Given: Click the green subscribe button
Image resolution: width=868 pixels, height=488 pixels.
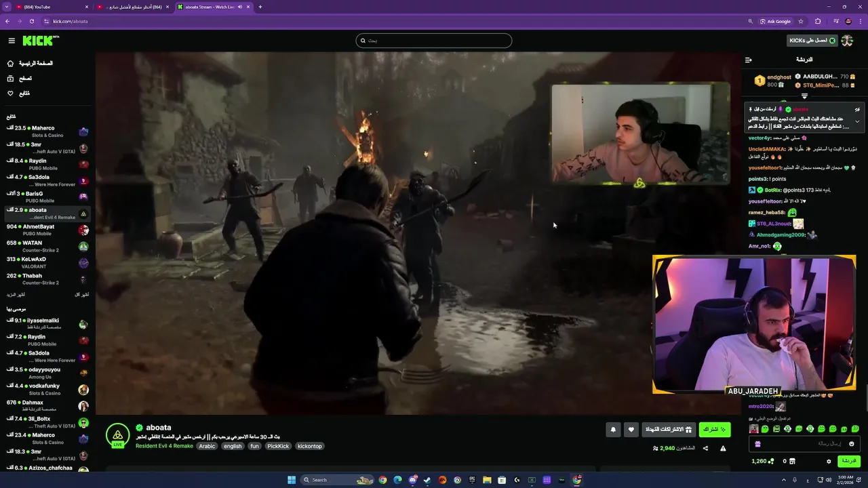Looking at the screenshot, I should [715, 430].
